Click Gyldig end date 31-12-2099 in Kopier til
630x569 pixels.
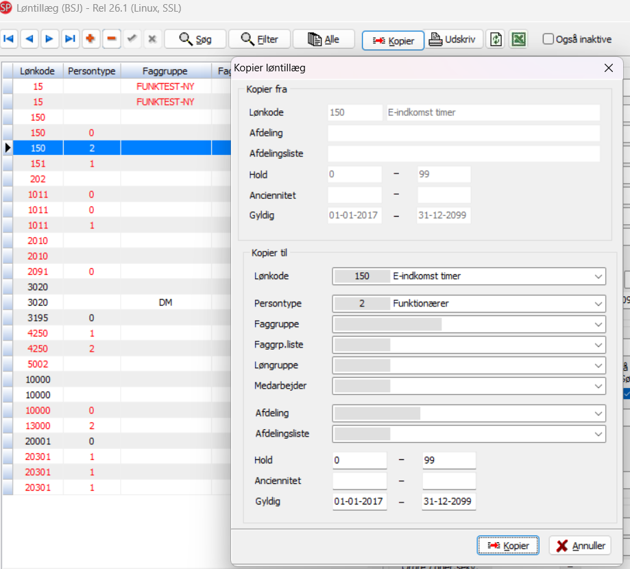point(449,501)
